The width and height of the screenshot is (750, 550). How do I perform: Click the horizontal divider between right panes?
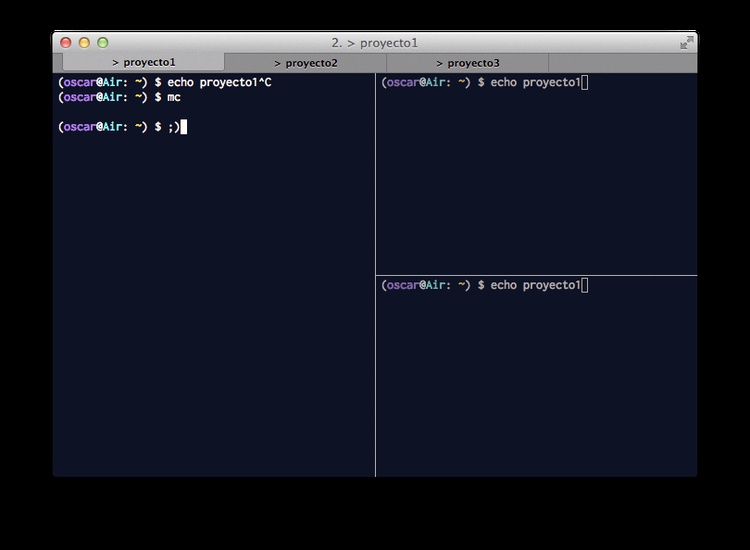click(536, 275)
